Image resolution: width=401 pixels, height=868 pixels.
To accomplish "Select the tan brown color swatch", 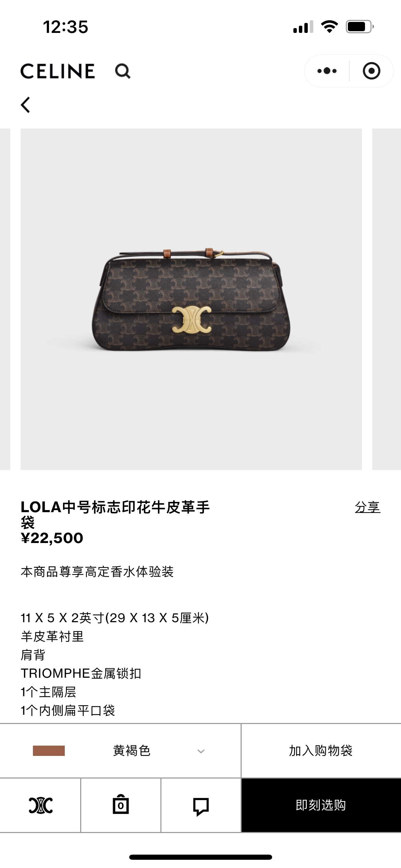I will point(49,751).
